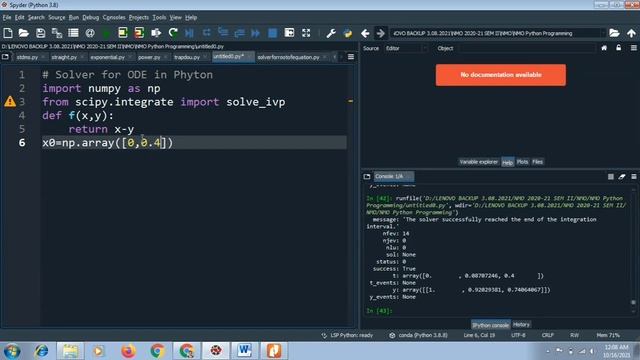Image resolution: width=640 pixels, height=360 pixels.
Task: Open the Consoles menu
Action: [x=114, y=18]
